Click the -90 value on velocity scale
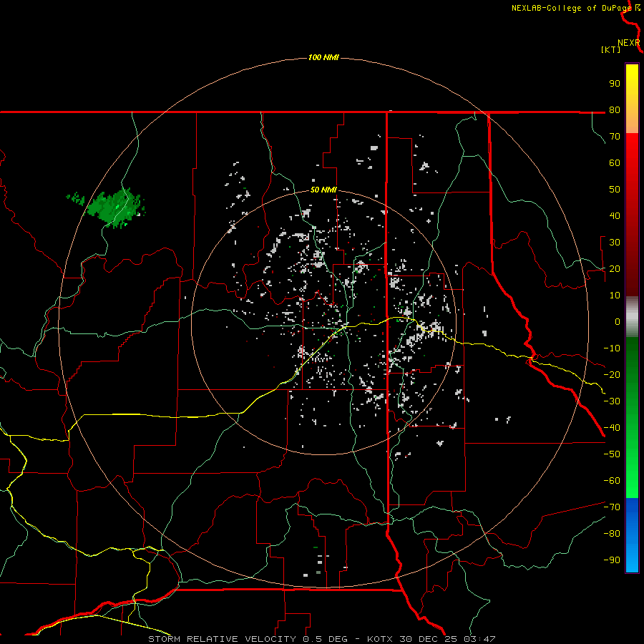 [x=612, y=560]
